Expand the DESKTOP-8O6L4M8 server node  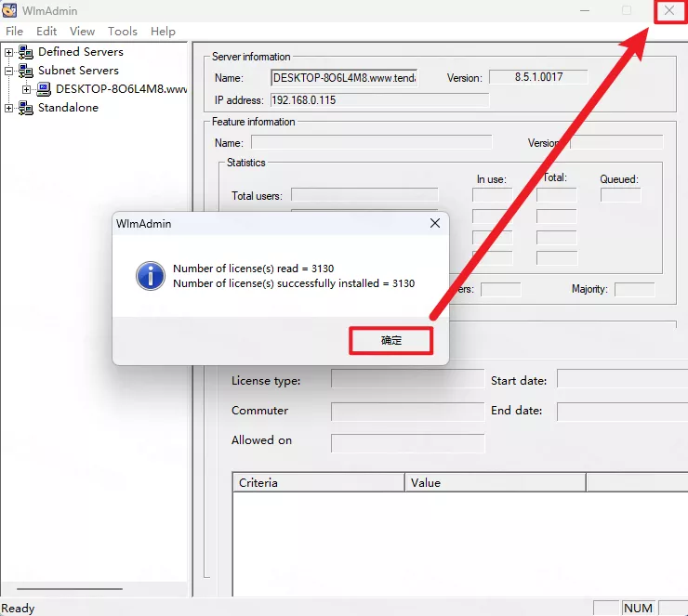coord(27,89)
